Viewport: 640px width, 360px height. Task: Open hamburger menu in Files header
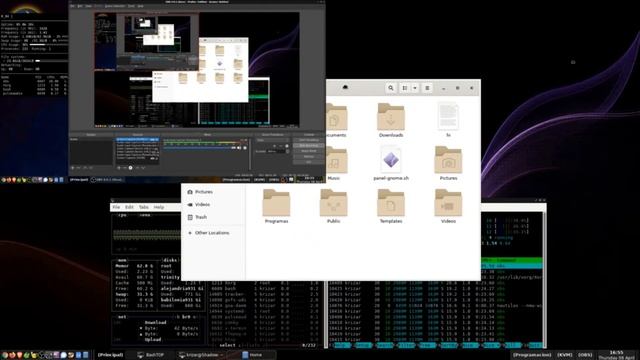pos(427,88)
